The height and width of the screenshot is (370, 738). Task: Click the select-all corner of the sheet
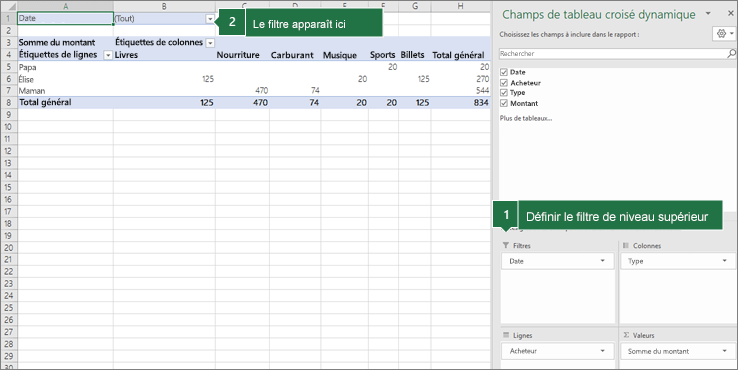[x=8, y=6]
